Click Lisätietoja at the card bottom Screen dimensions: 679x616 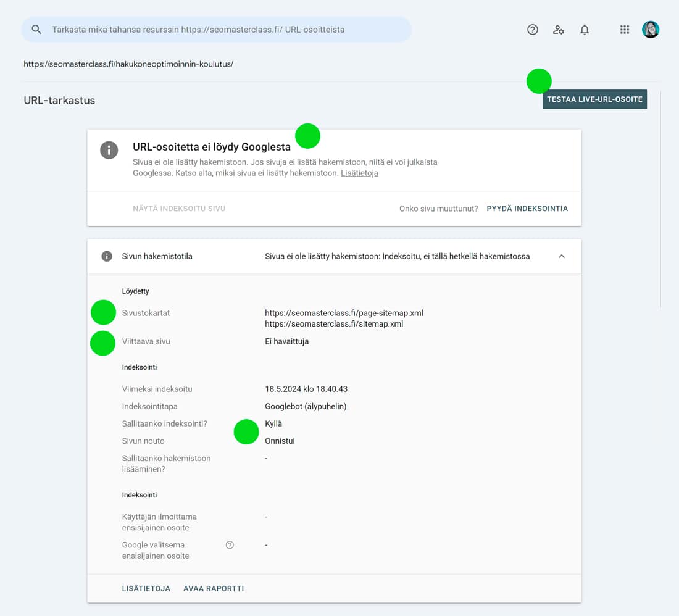pos(146,589)
